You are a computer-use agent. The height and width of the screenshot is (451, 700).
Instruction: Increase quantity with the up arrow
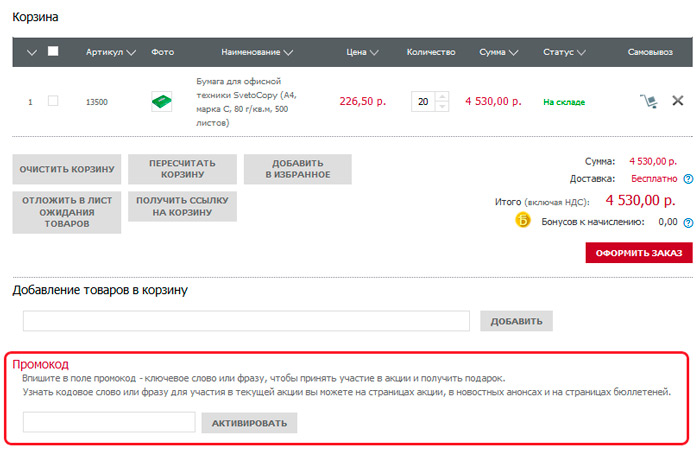click(x=442, y=97)
